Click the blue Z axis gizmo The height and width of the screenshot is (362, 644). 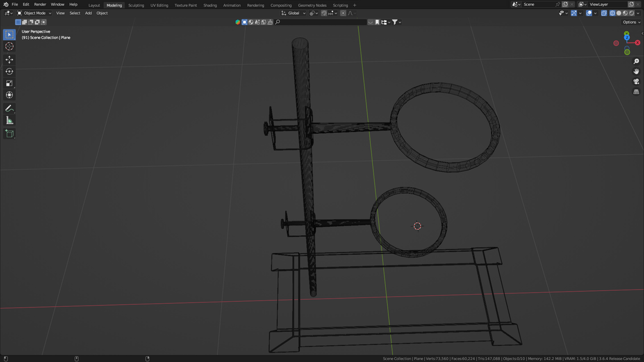point(627,38)
